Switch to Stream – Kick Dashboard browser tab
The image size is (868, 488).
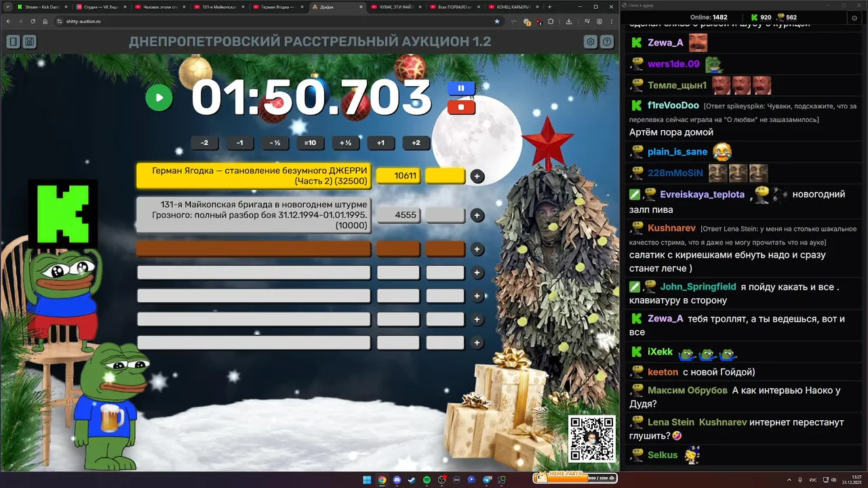point(41,7)
